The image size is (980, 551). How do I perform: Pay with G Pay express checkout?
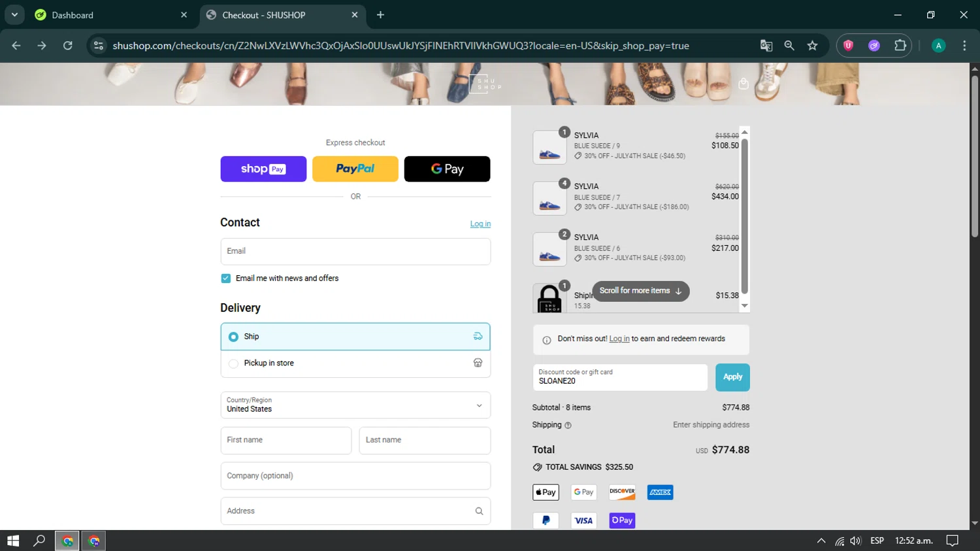coord(448,169)
